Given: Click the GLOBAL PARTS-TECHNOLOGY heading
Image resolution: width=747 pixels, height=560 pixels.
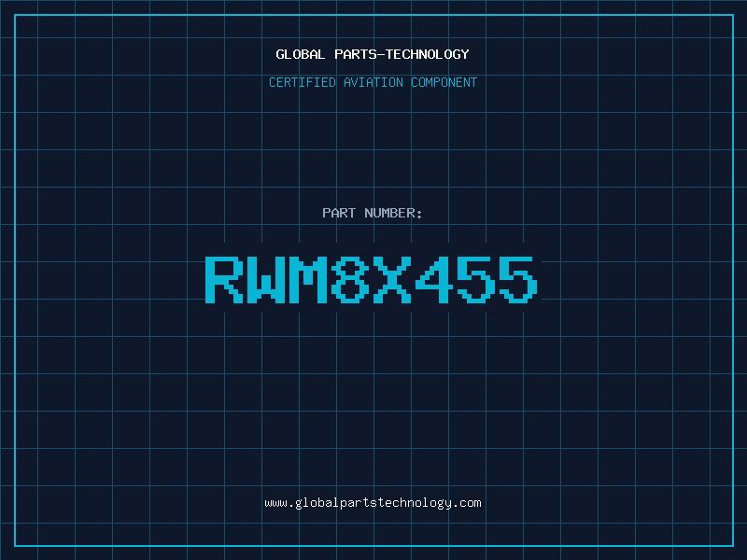Looking at the screenshot, I should (373, 54).
